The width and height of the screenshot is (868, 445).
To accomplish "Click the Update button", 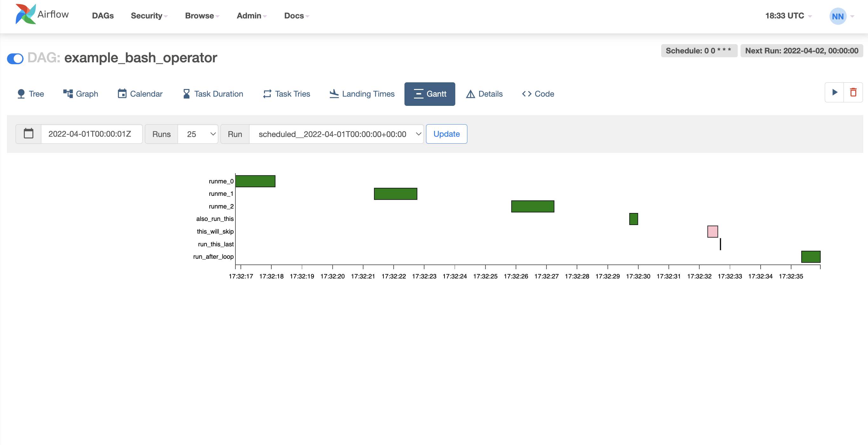I will (446, 134).
